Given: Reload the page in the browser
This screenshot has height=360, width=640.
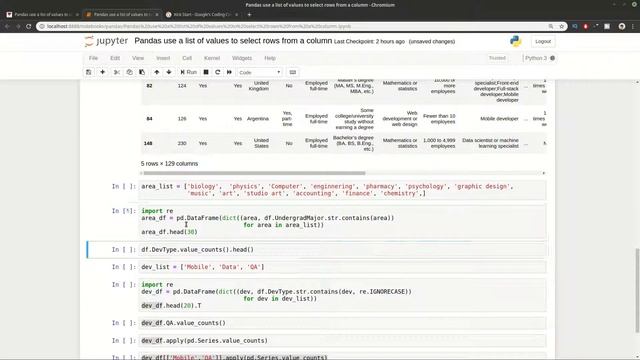Looking at the screenshot, I should (29, 26).
